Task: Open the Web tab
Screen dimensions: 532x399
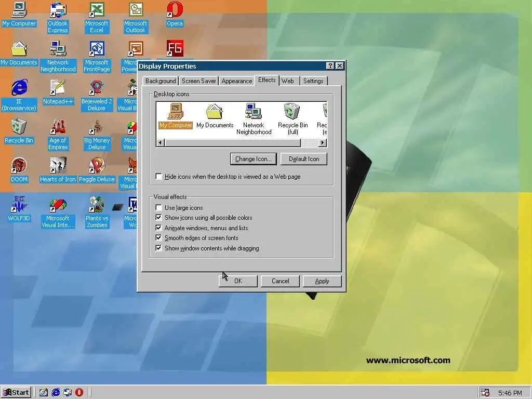Action: (288, 81)
